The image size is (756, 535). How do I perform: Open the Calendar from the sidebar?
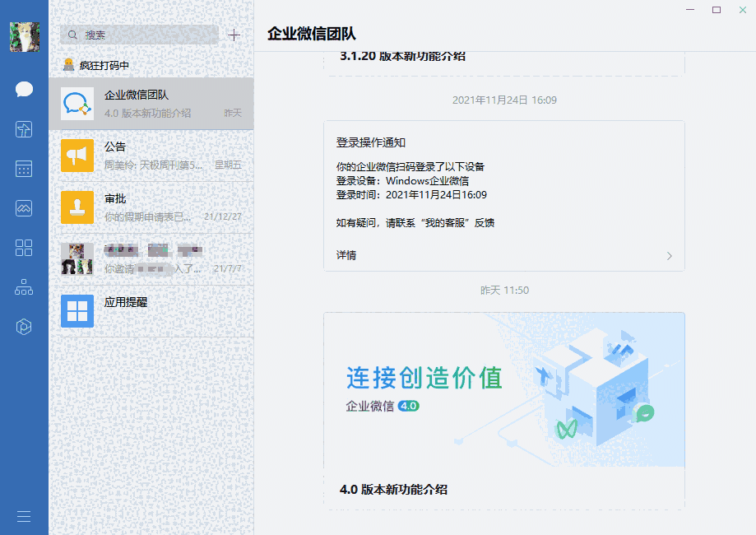[23, 169]
